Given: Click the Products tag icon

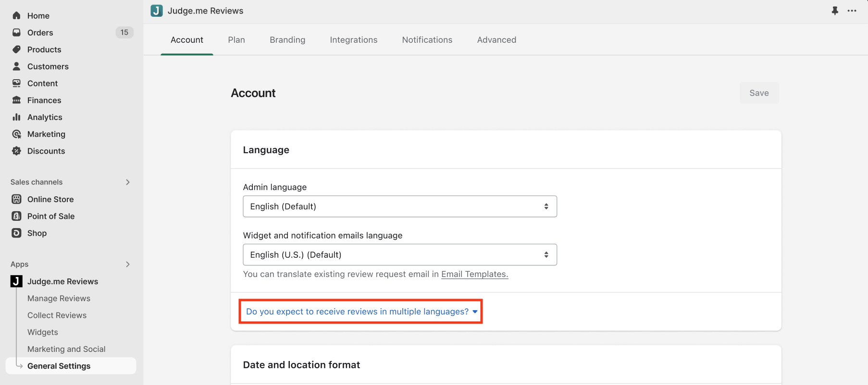Looking at the screenshot, I should pyautogui.click(x=16, y=49).
